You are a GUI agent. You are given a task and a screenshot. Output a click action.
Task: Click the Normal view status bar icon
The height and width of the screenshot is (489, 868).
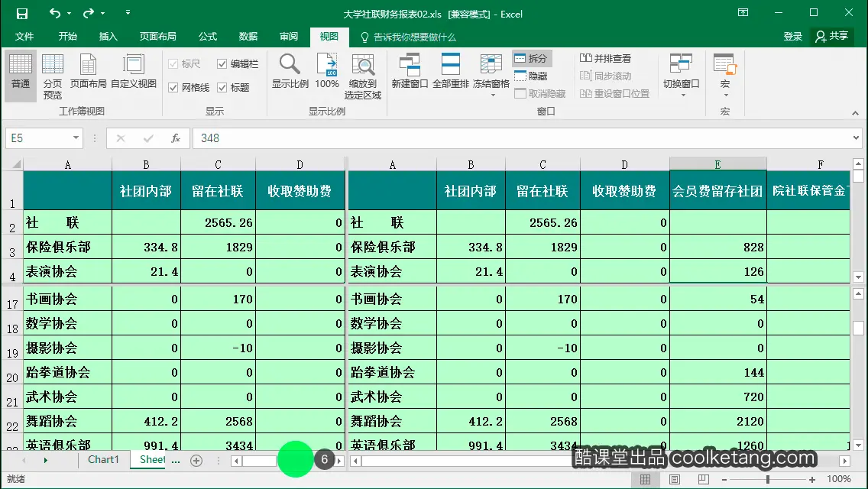[x=645, y=480]
